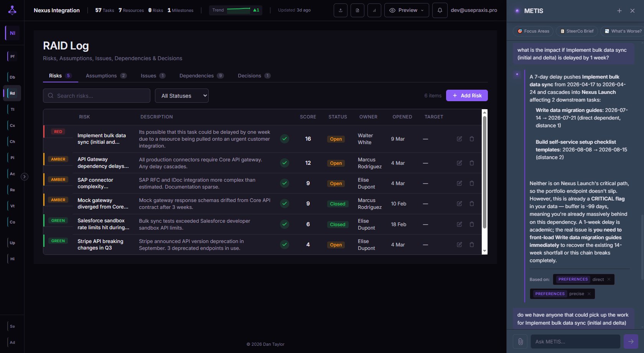The image size is (644, 353).
Task: Click the edit pencil icon for Stripe API breaking changes
Action: click(x=459, y=245)
